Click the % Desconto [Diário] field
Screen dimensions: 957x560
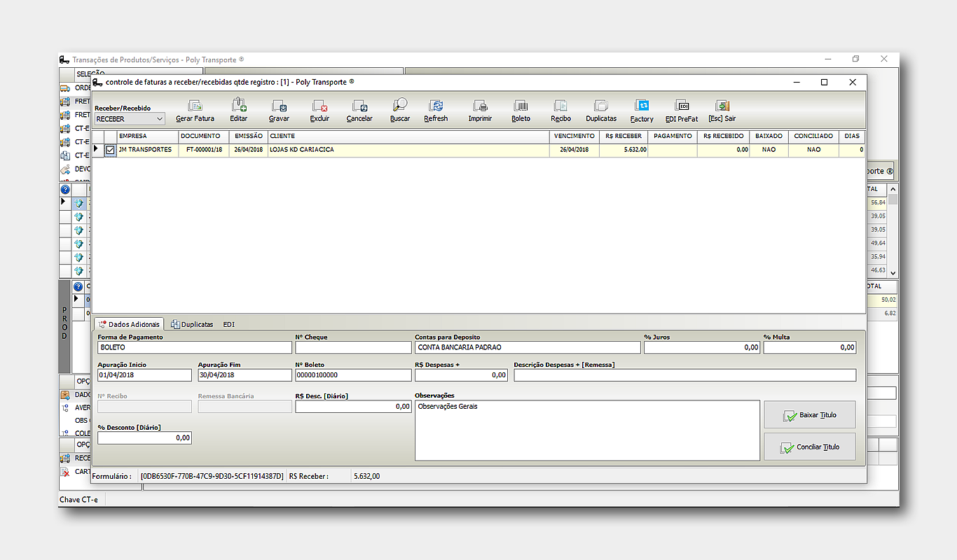[x=144, y=437]
